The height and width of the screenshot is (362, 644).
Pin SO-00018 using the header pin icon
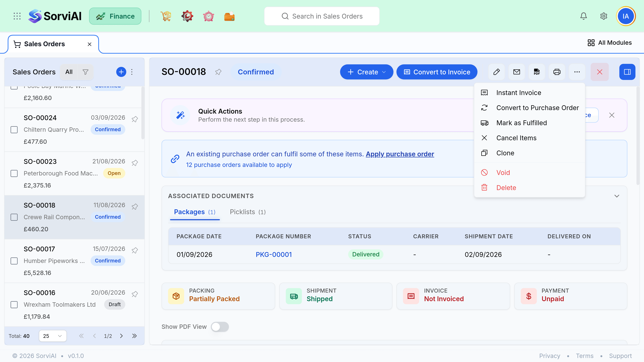[218, 72]
